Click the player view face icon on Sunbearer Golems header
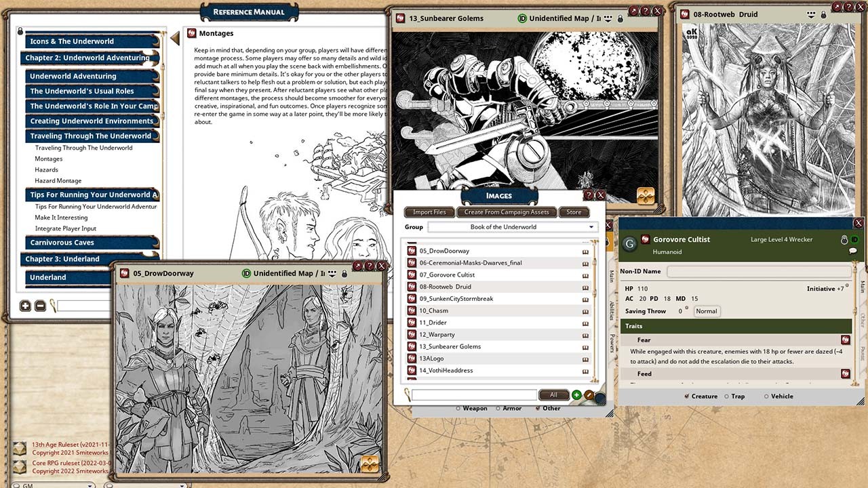Image resolution: width=868 pixels, height=488 pixels. pyautogui.click(x=608, y=18)
